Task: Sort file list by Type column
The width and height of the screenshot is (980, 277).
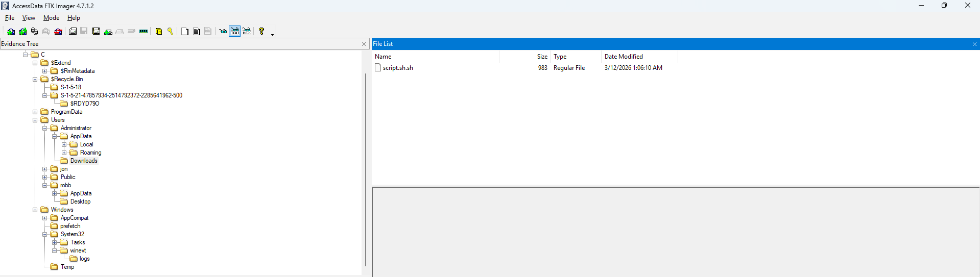Action: pyautogui.click(x=576, y=57)
